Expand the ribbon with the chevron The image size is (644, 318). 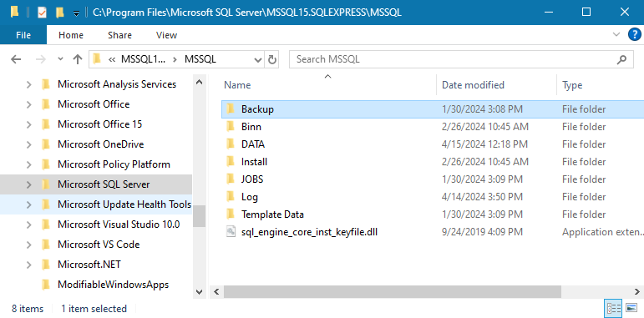point(616,34)
